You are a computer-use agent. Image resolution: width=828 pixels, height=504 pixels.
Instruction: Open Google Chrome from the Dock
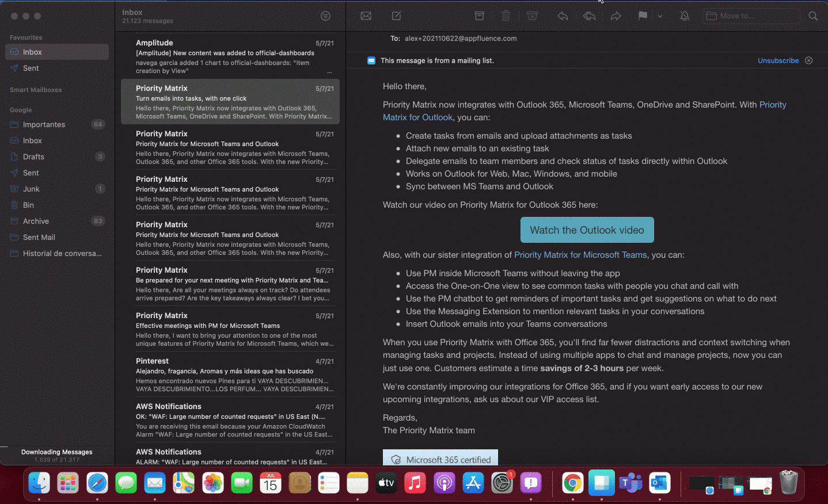click(x=572, y=483)
